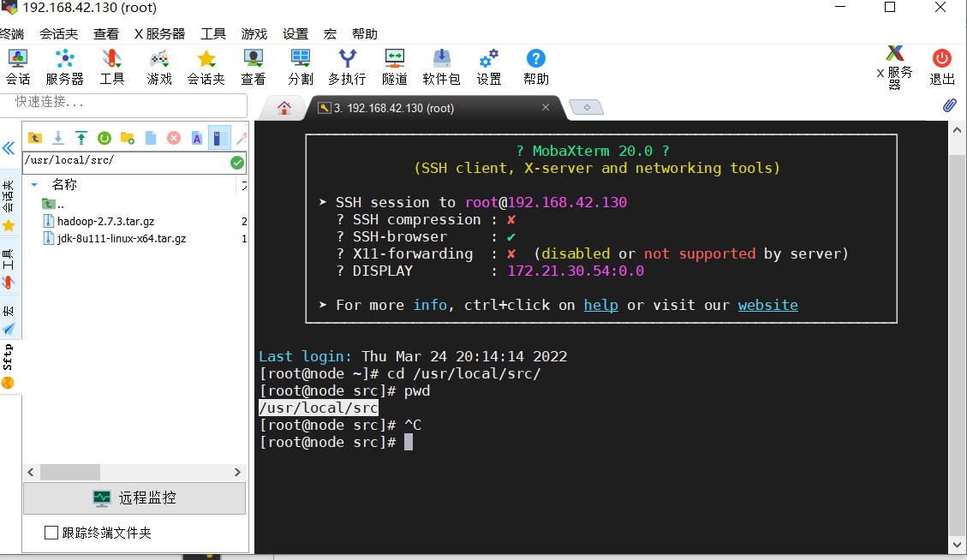The image size is (967, 560).
Task: Open the 设置 gears toolbar icon
Action: [489, 67]
